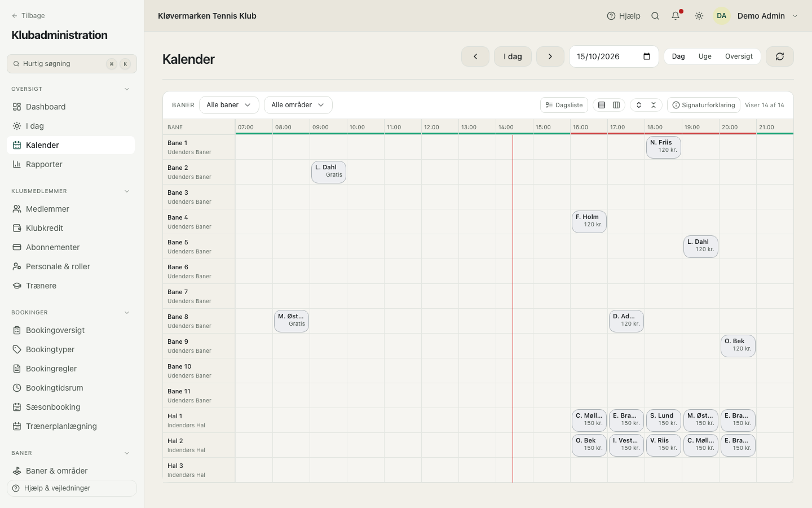
Task: Open Klubkredit in the sidebar
Action: [70, 228]
